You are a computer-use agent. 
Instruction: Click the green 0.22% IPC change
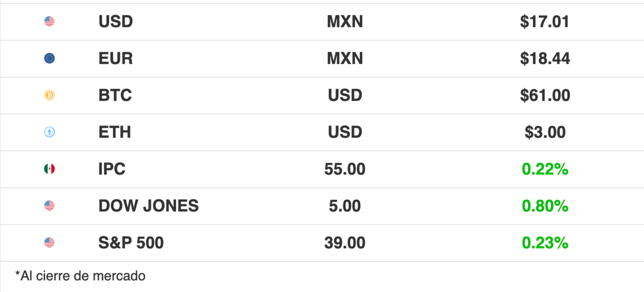coord(545,169)
